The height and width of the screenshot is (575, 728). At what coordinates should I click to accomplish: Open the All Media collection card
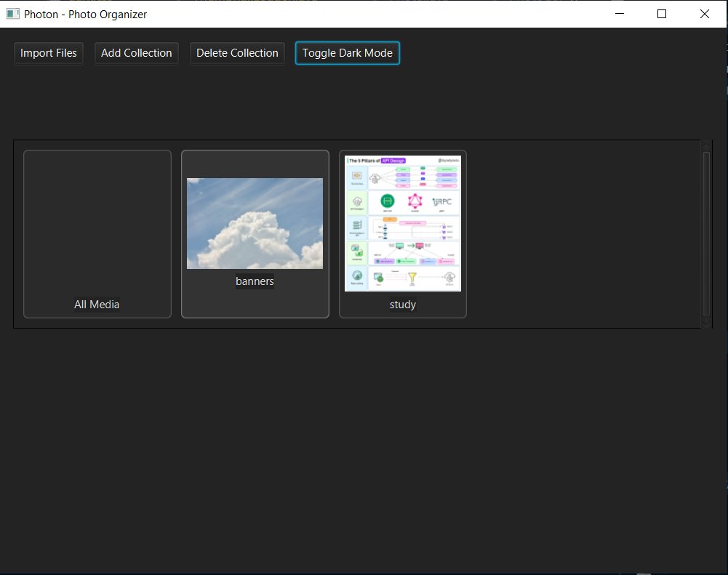pos(97,234)
